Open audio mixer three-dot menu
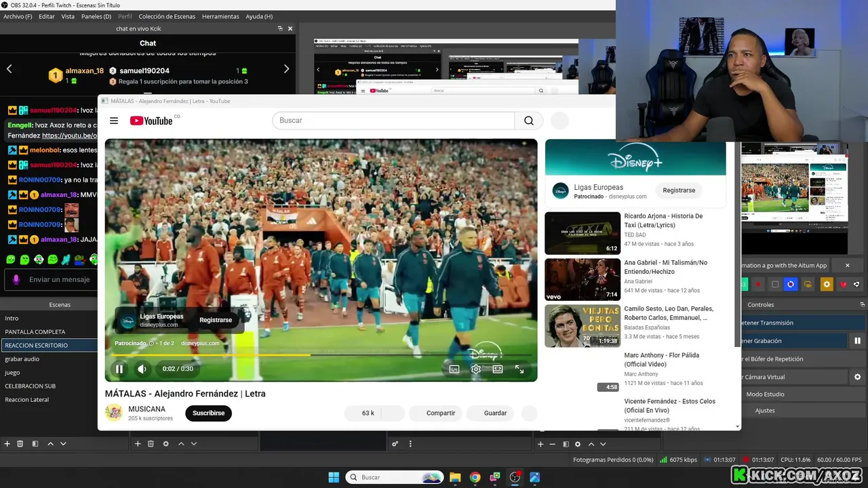 (x=410, y=444)
